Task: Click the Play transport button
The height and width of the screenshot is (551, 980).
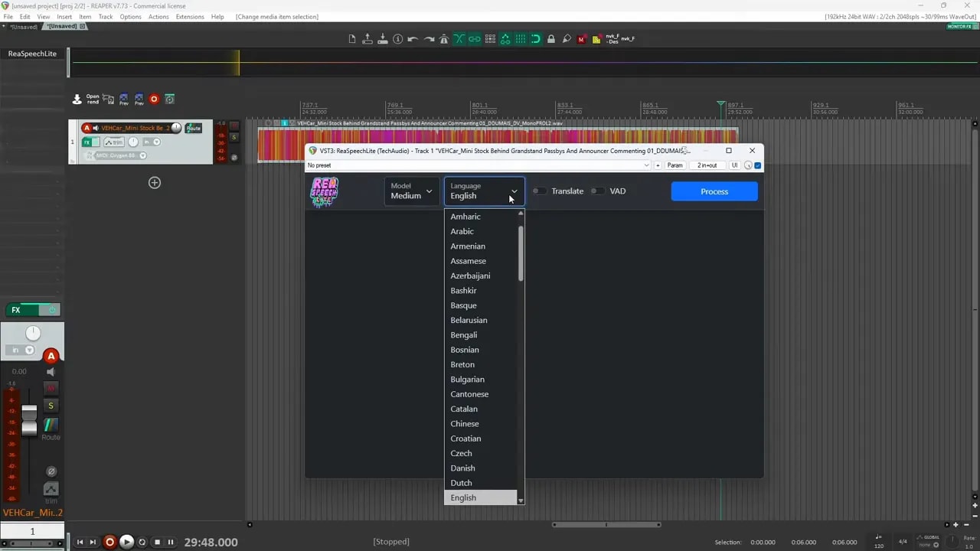Action: click(x=126, y=542)
